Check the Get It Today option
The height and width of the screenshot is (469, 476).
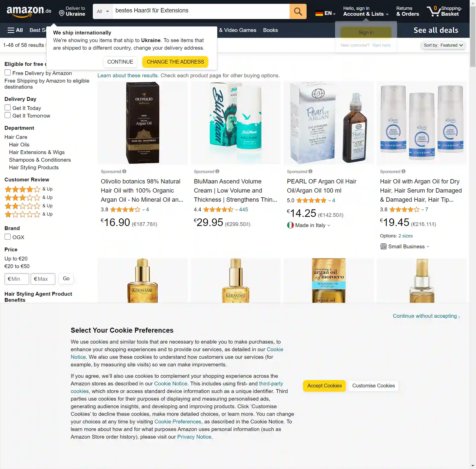point(8,108)
